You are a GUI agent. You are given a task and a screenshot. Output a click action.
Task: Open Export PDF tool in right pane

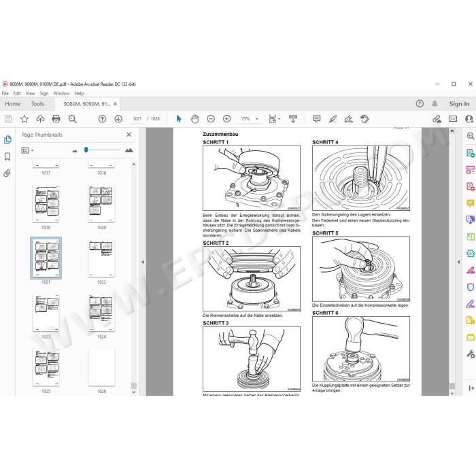471,153
